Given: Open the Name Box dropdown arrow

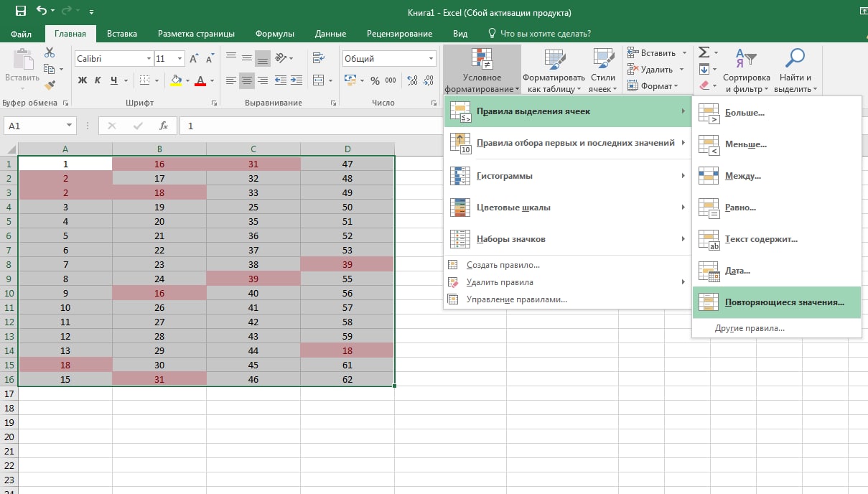Looking at the screenshot, I should click(69, 126).
